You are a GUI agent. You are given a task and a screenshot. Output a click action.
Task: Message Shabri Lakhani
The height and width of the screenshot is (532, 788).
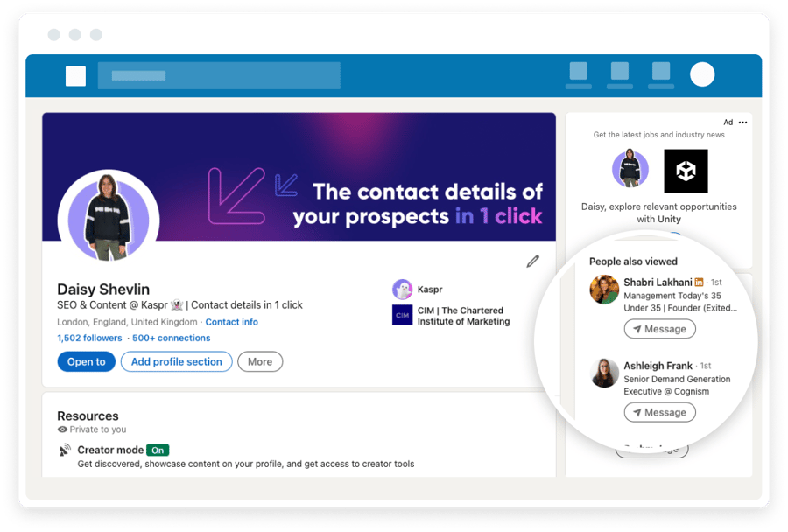pyautogui.click(x=659, y=329)
